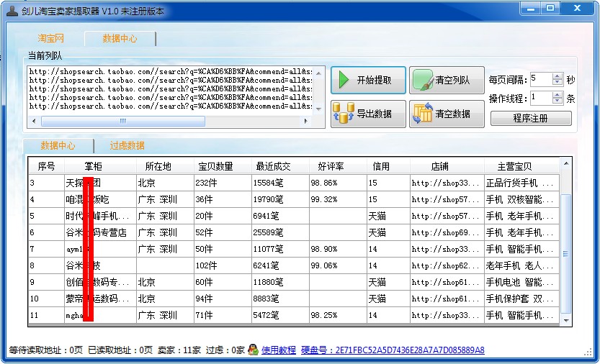Click the 5472笔 cell in row 11

280,315
